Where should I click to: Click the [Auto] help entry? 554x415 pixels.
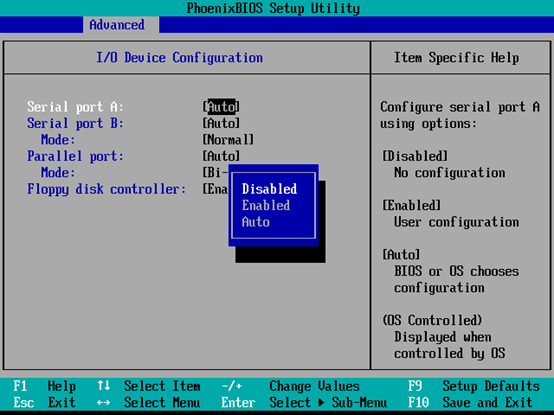pyautogui.click(x=401, y=255)
